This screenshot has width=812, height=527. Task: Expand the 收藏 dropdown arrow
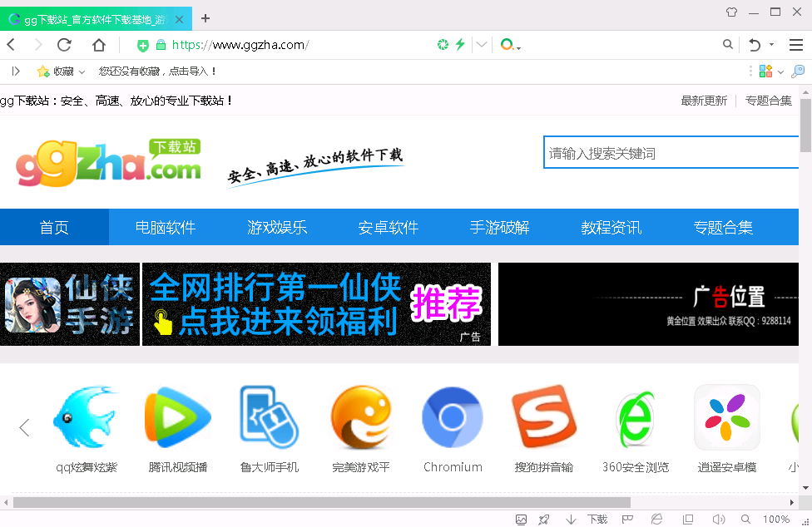[82, 71]
